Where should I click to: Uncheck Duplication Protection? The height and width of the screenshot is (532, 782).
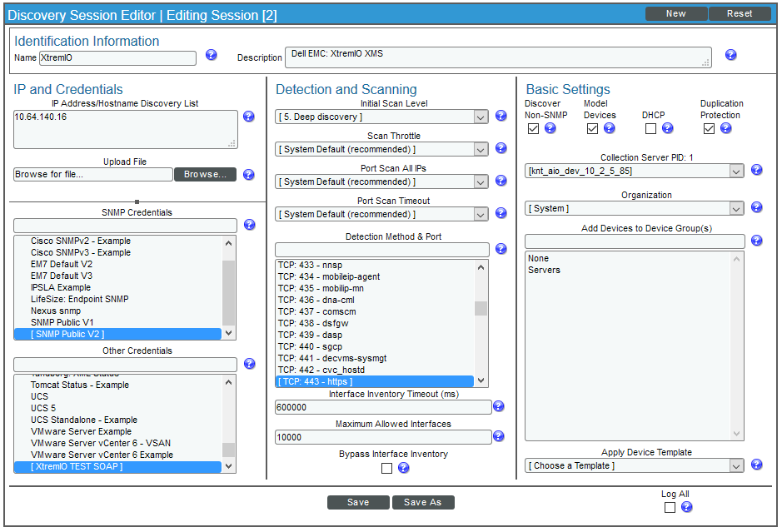pos(709,128)
